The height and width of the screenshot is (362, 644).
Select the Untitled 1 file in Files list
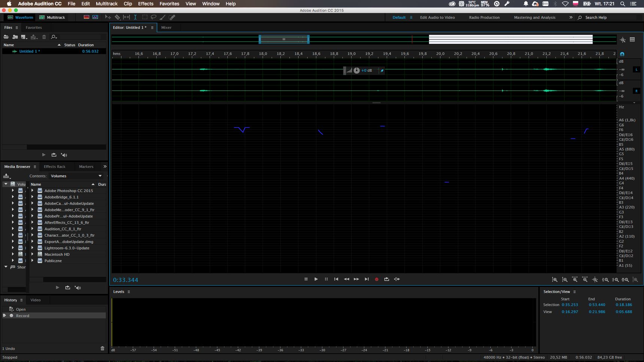click(54, 51)
